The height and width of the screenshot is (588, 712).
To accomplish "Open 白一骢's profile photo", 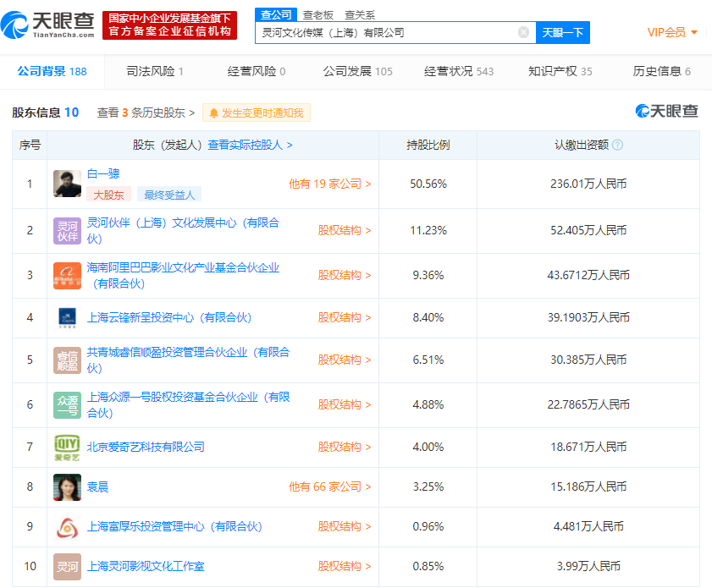I will point(67,184).
